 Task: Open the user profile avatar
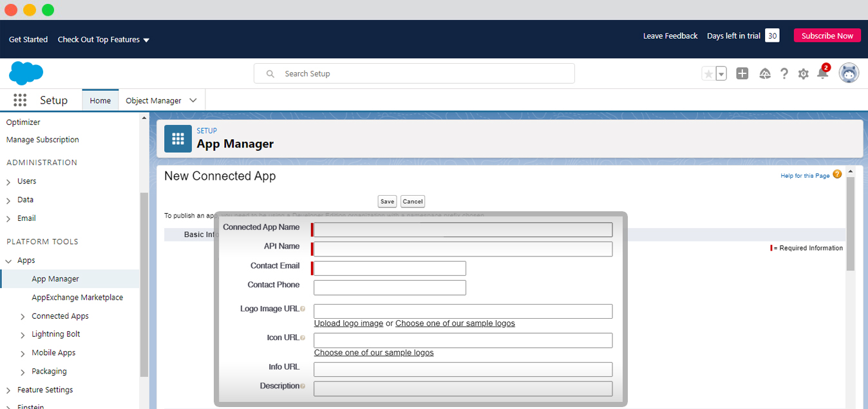[849, 73]
